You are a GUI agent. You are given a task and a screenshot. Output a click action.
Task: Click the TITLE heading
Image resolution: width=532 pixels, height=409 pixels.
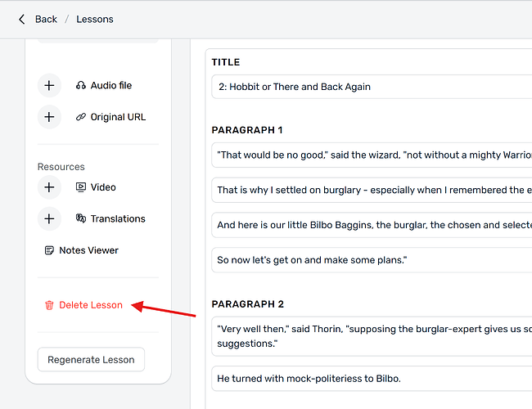click(x=226, y=62)
